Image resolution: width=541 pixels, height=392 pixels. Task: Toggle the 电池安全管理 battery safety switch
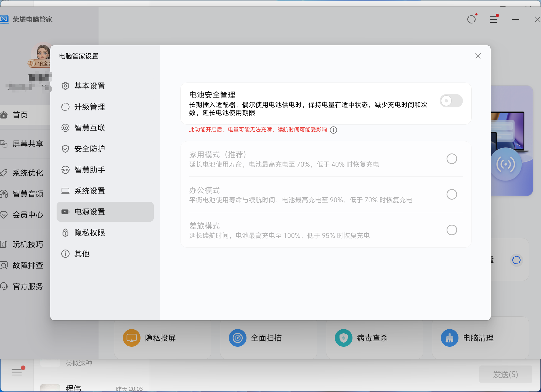[451, 101]
